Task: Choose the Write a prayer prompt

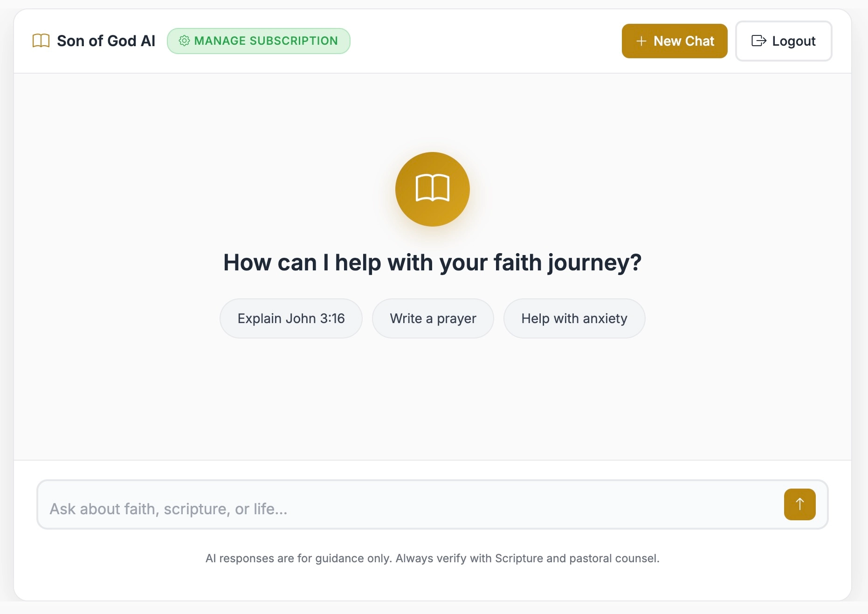Action: point(433,318)
